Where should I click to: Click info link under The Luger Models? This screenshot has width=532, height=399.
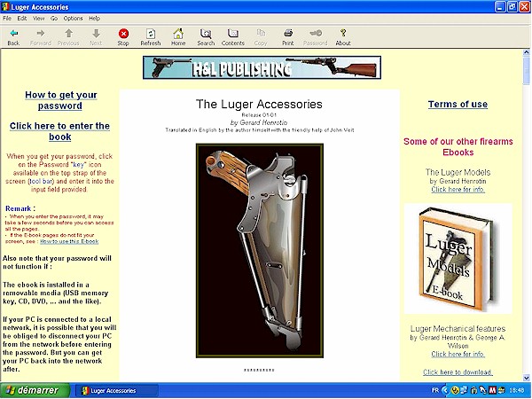coord(458,190)
